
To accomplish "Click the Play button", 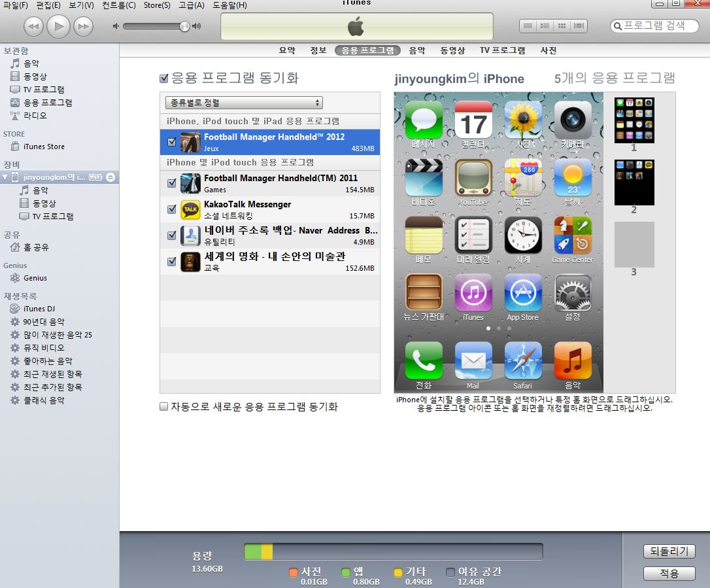I will pyautogui.click(x=58, y=26).
